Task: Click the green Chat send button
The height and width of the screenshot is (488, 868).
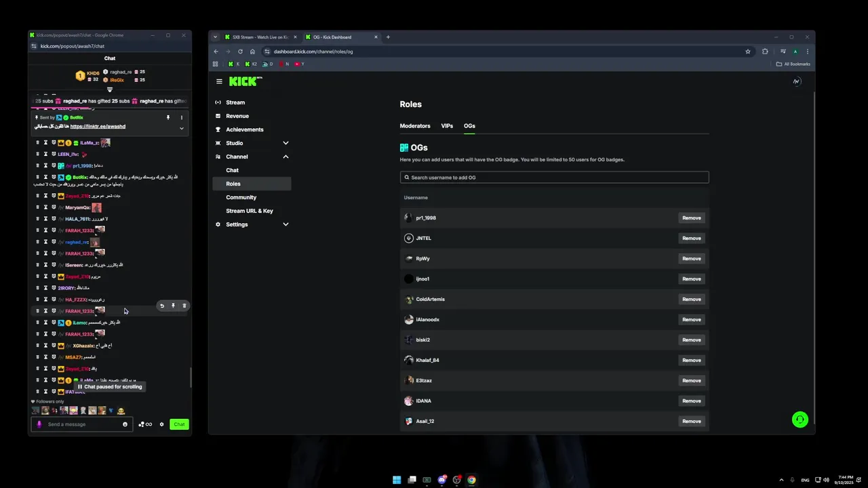Action: point(179,424)
